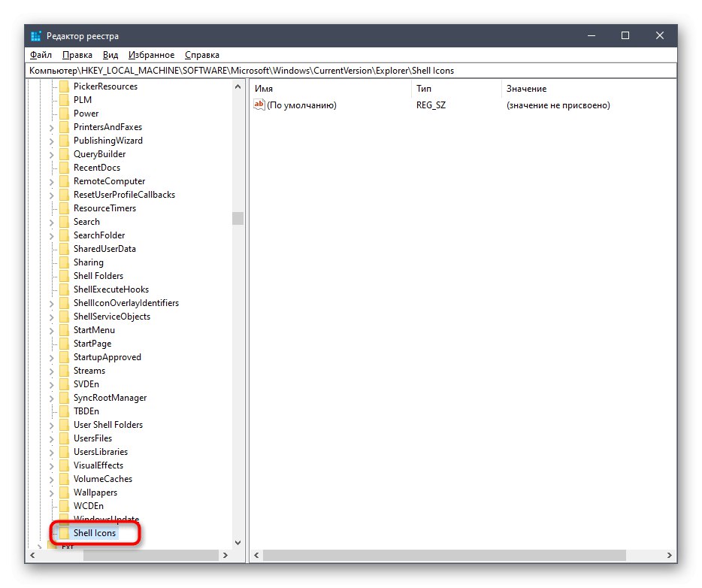Image resolution: width=702 pixels, height=588 pixels.
Task: Click the RemoteComputer folder icon
Action: tap(64, 181)
